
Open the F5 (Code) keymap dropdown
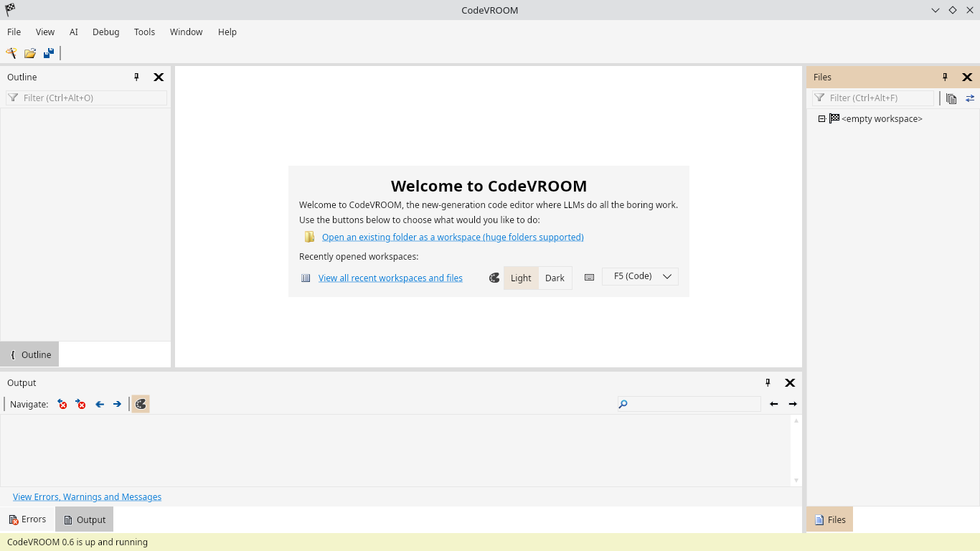click(640, 276)
